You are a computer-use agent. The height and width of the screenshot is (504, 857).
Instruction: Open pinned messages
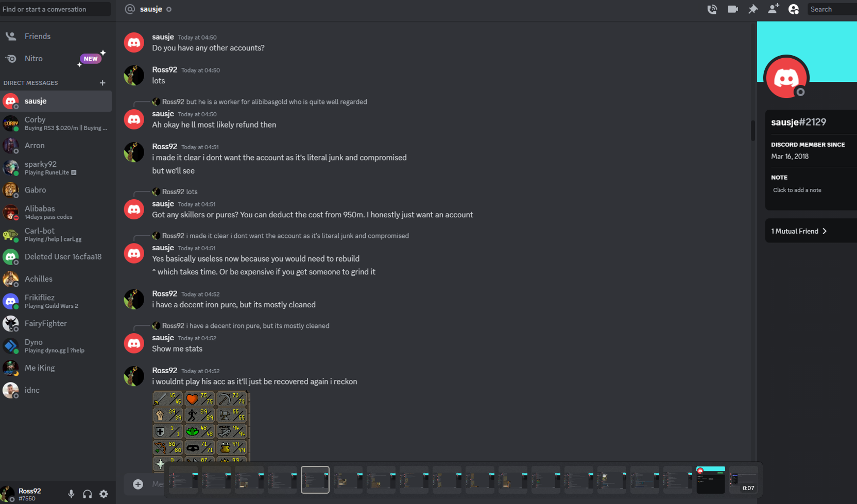coord(753,9)
